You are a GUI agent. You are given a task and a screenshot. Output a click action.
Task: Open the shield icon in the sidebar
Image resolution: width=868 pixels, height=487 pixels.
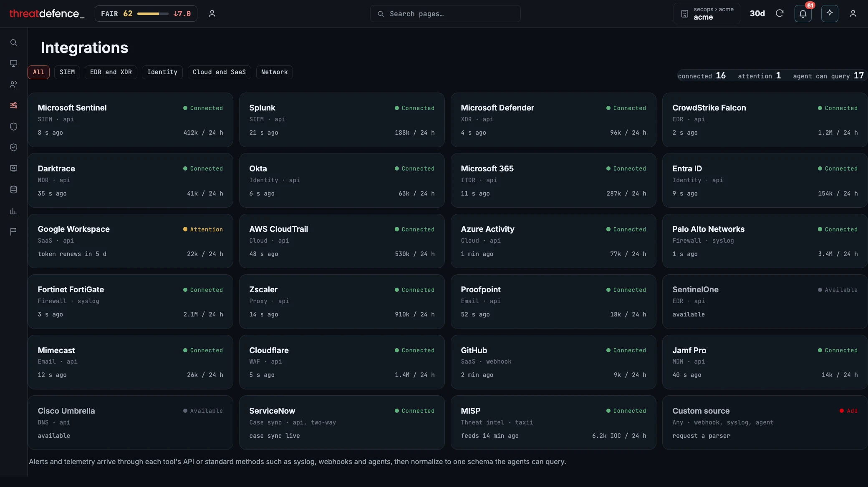(13, 126)
